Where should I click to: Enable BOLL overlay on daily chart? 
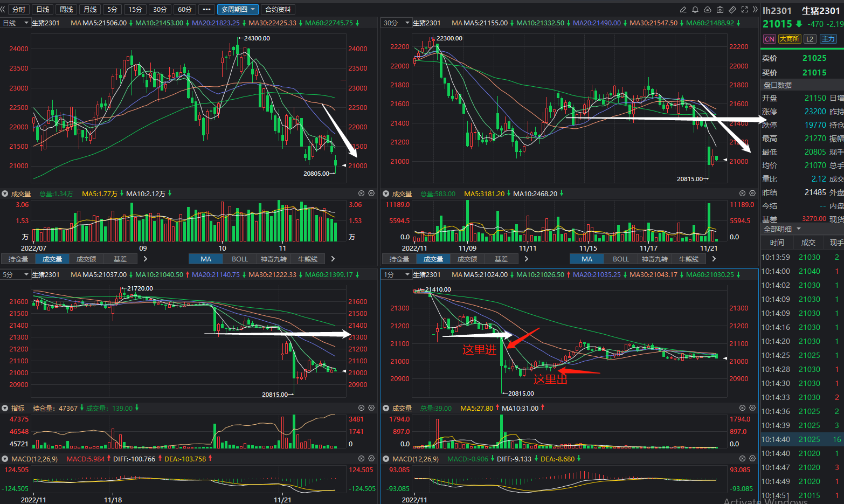(240, 259)
